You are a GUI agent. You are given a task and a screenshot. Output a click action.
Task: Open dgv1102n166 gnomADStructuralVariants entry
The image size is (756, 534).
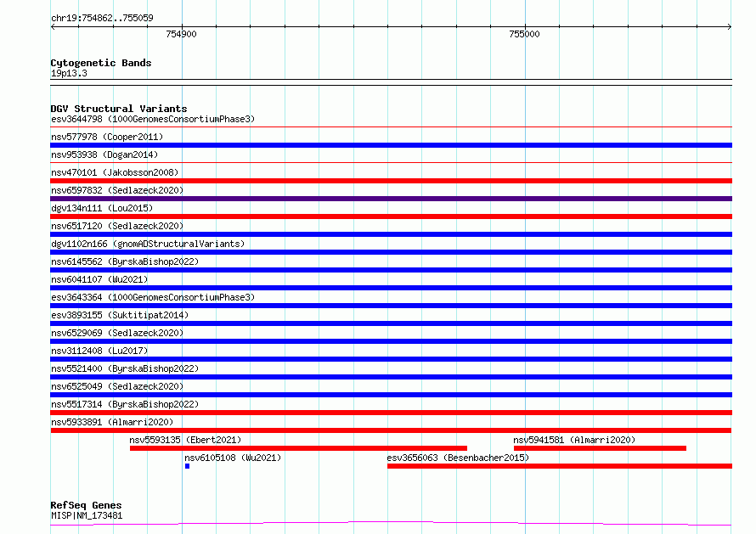click(x=148, y=244)
